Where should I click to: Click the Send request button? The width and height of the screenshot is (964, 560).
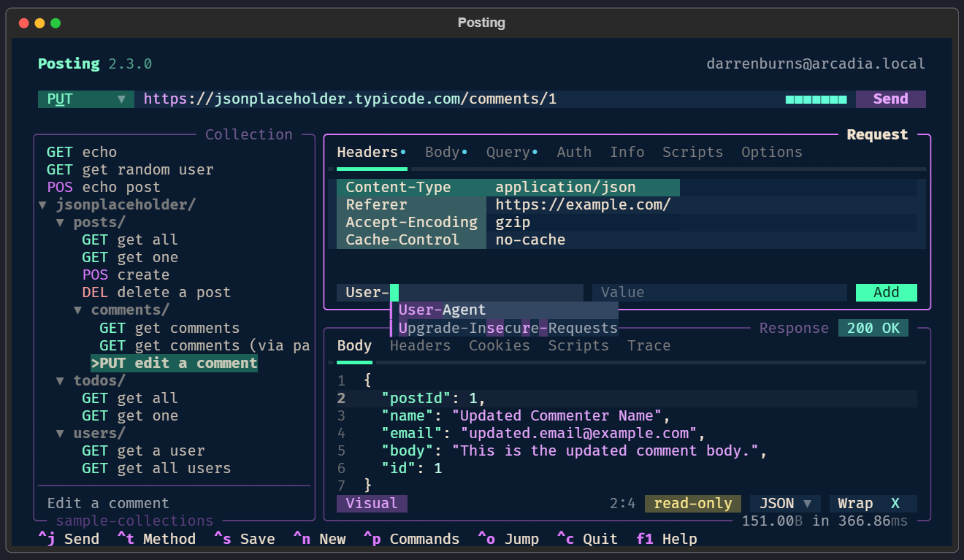[890, 99]
